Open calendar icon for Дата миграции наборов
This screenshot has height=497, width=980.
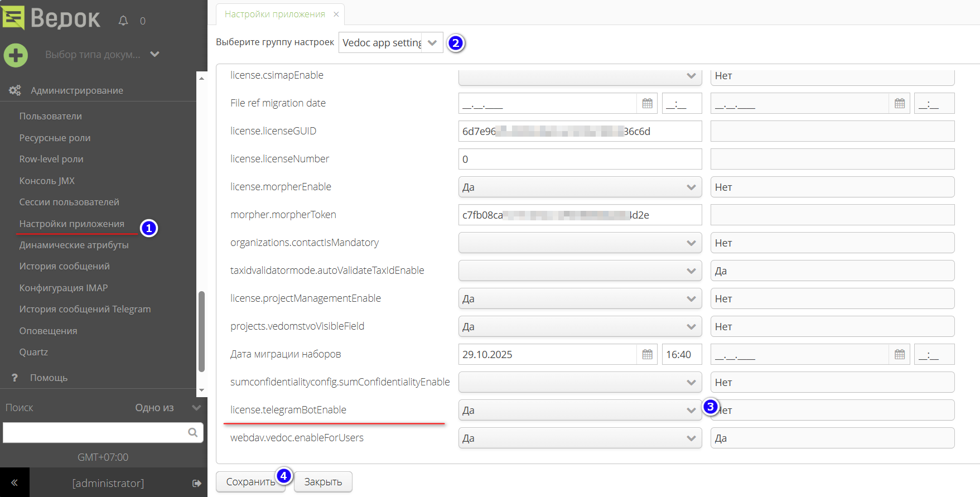647,354
